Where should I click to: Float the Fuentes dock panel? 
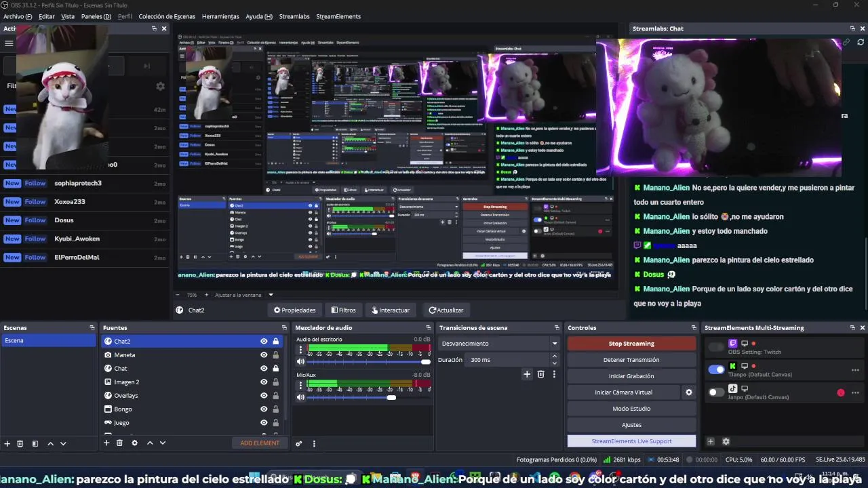pyautogui.click(x=283, y=328)
